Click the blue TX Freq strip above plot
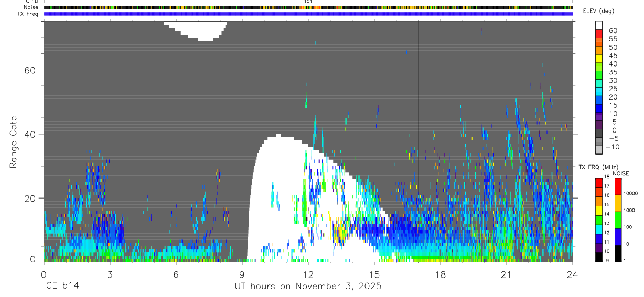 (x=308, y=14)
